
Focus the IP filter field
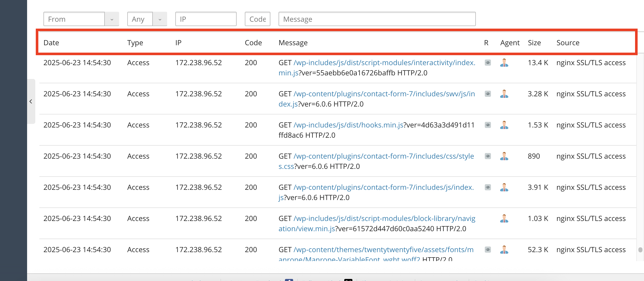click(x=206, y=19)
